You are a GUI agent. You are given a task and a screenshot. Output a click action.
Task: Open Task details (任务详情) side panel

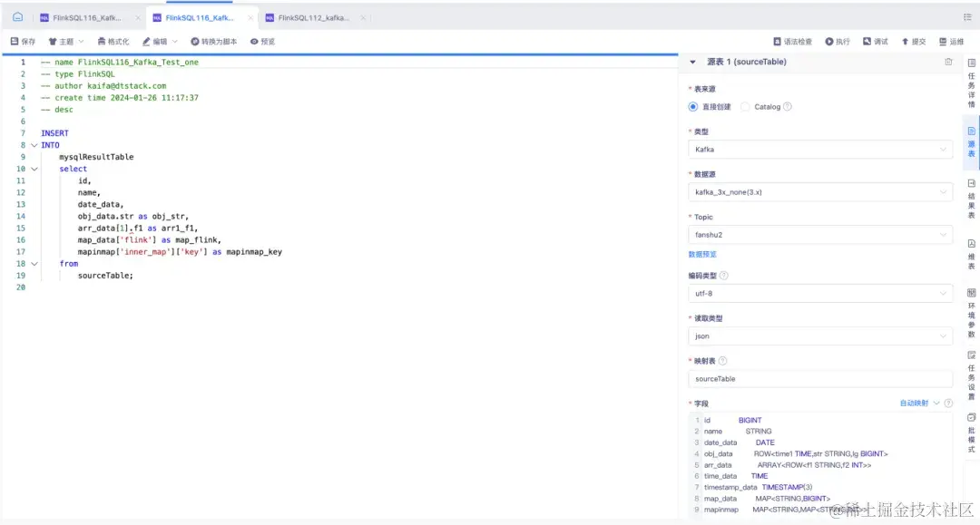click(x=971, y=83)
